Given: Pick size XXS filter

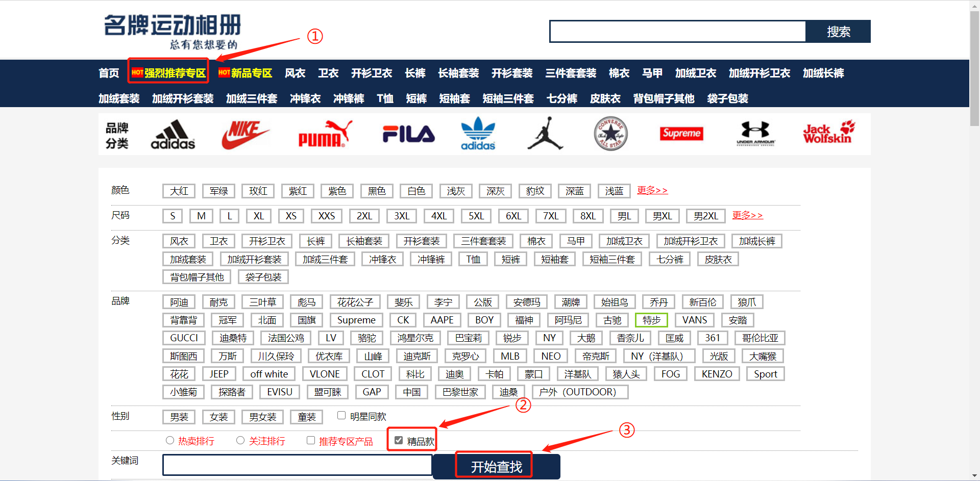Looking at the screenshot, I should tap(327, 216).
